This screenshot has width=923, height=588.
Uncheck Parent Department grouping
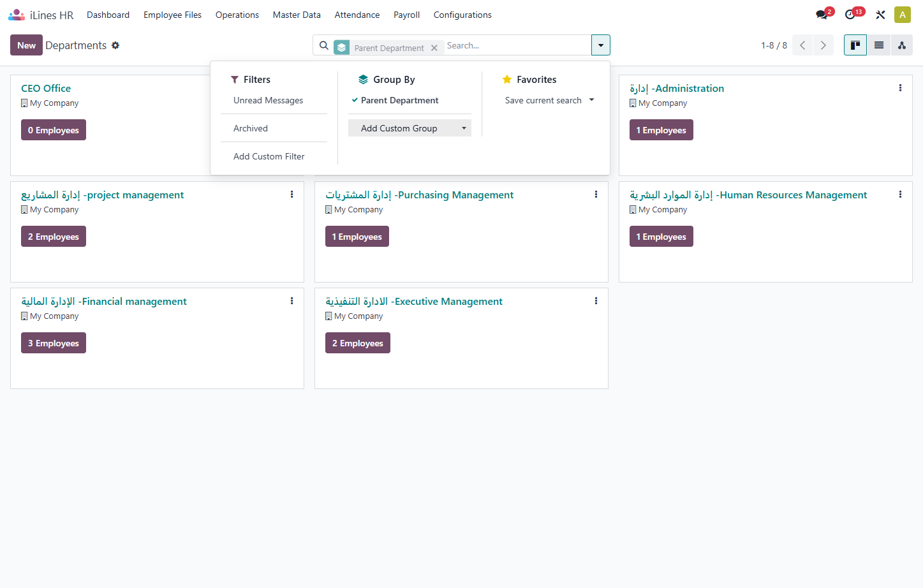coord(399,100)
